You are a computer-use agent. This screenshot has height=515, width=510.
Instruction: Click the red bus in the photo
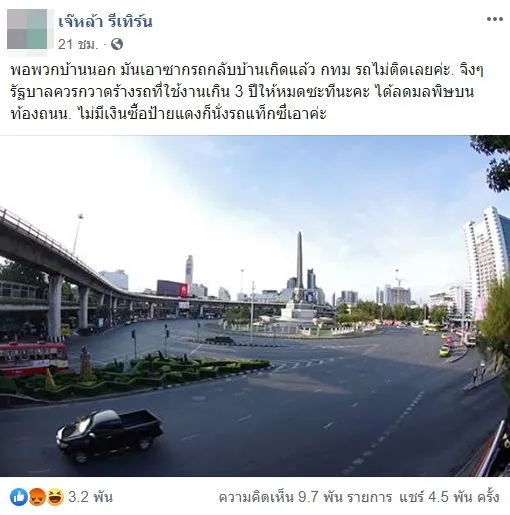tap(33, 358)
